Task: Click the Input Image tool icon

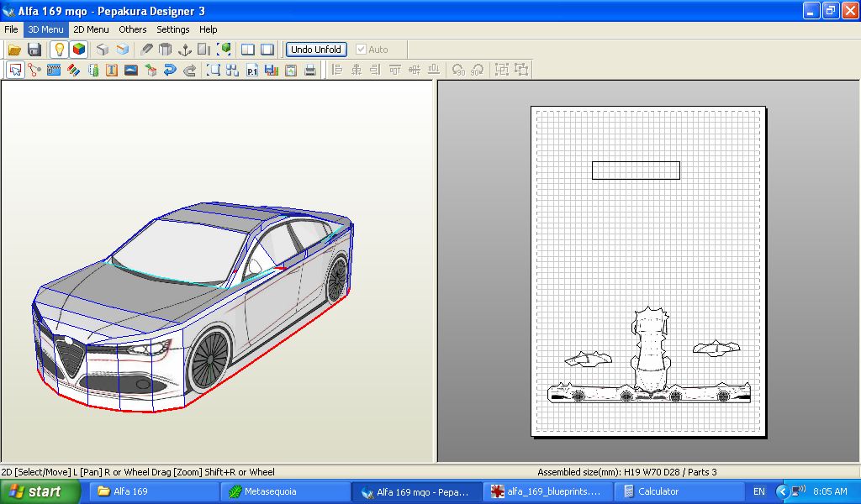Action: (x=131, y=71)
